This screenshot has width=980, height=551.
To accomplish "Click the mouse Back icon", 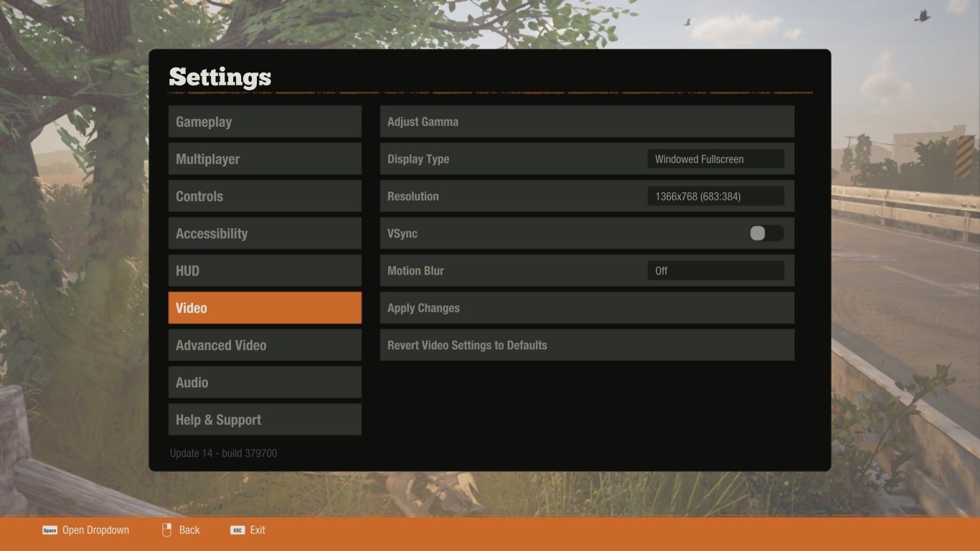I will (x=166, y=530).
